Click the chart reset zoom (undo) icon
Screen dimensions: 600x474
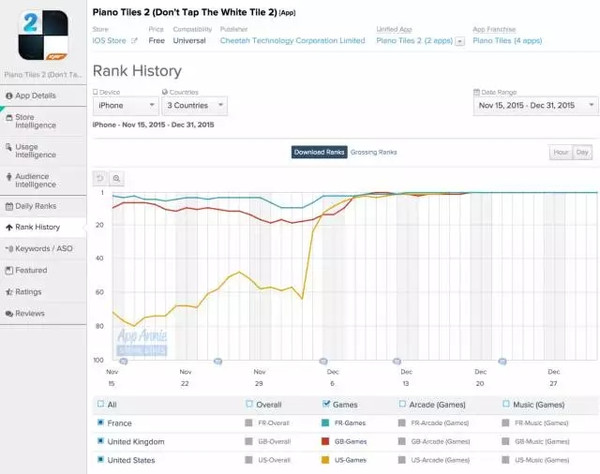[100, 178]
